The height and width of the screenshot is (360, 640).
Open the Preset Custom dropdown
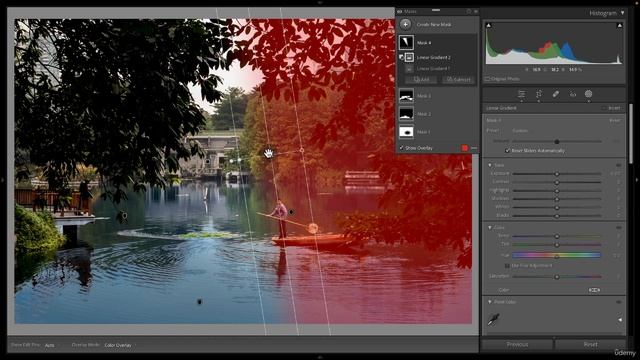coord(521,131)
